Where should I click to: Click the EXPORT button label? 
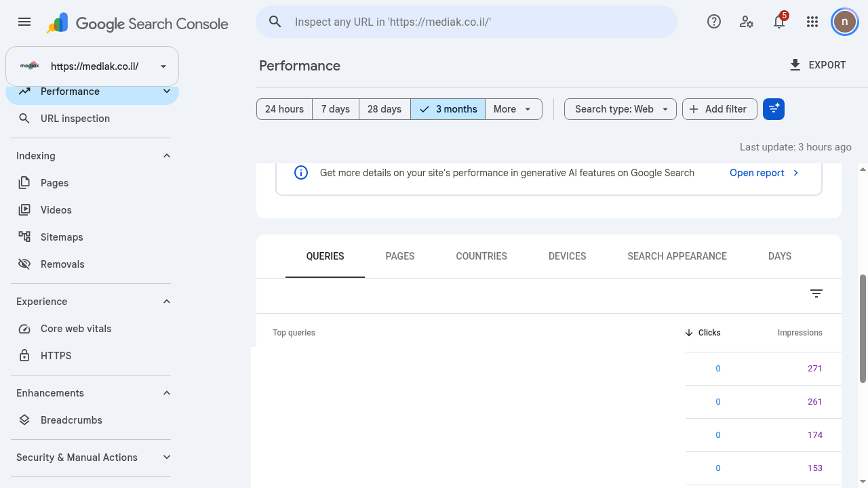pyautogui.click(x=827, y=65)
